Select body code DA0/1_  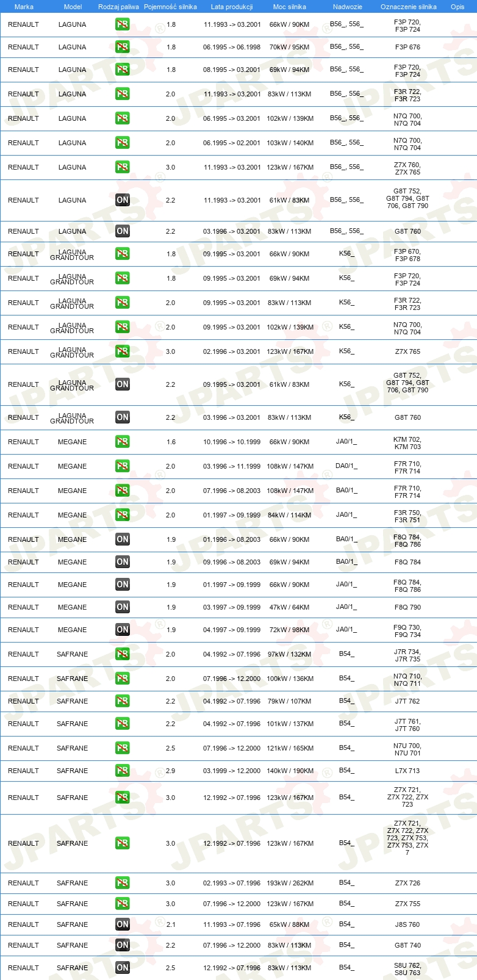point(346,466)
